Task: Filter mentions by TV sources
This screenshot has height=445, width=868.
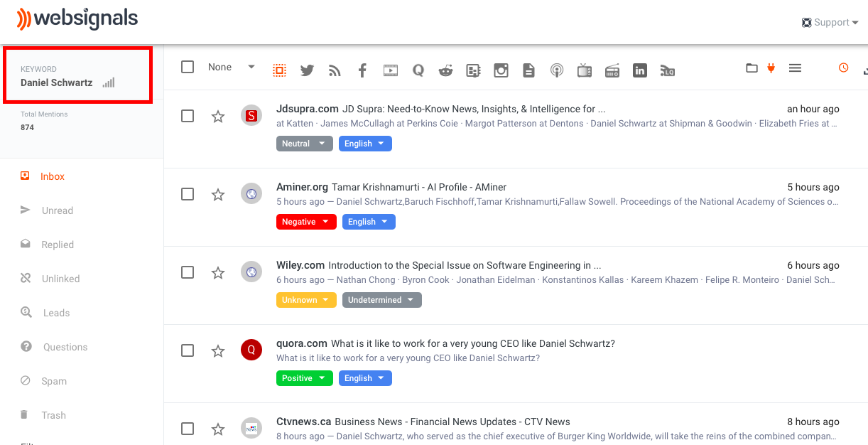Action: pyautogui.click(x=585, y=70)
